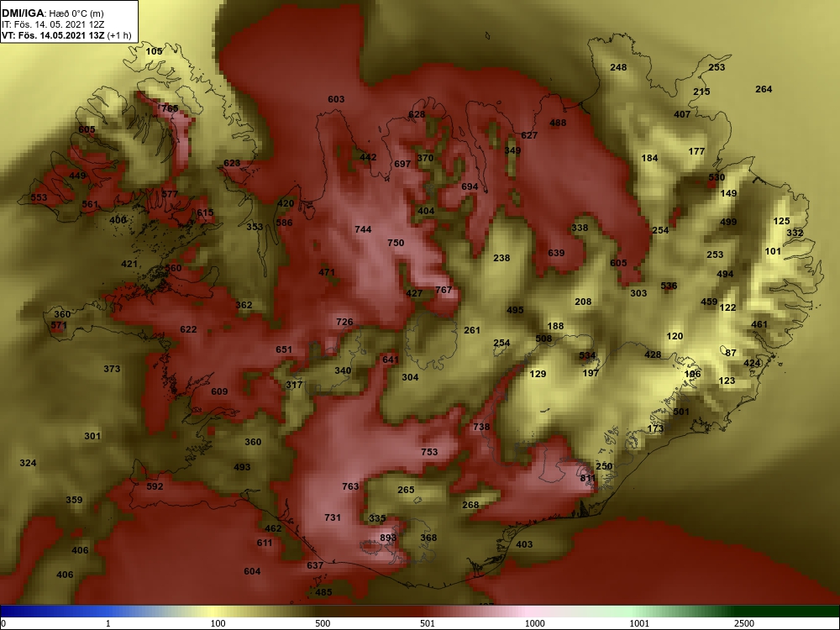Click the map value '651'
Screen dimensions: 840x630
click(284, 349)
